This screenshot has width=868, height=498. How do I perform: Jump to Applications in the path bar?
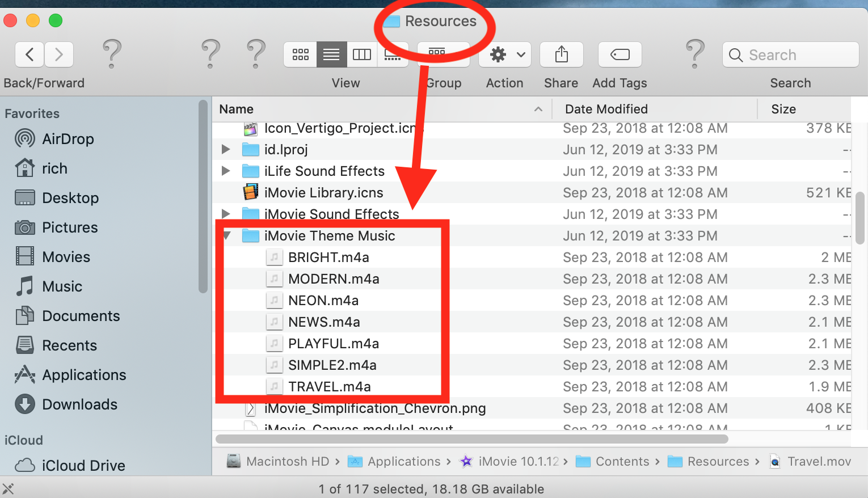pos(394,462)
